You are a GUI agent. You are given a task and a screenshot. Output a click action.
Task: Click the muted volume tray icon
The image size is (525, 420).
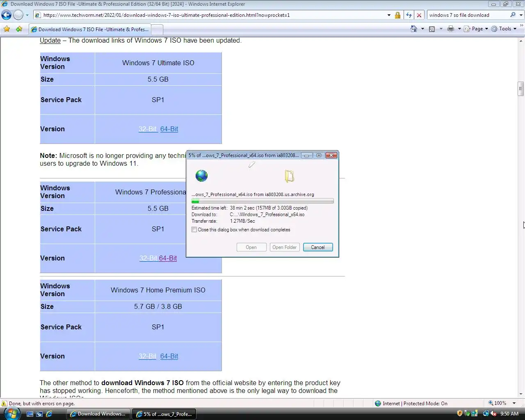493,414
